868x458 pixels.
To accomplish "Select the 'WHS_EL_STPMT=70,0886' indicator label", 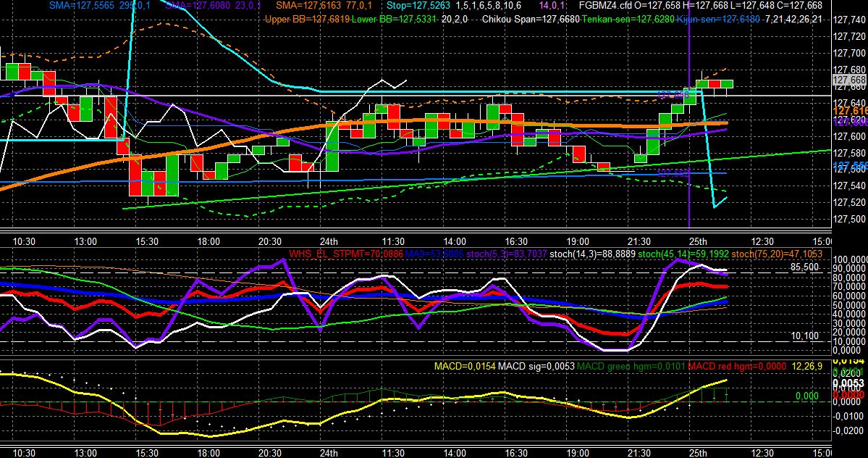I will tap(345, 254).
